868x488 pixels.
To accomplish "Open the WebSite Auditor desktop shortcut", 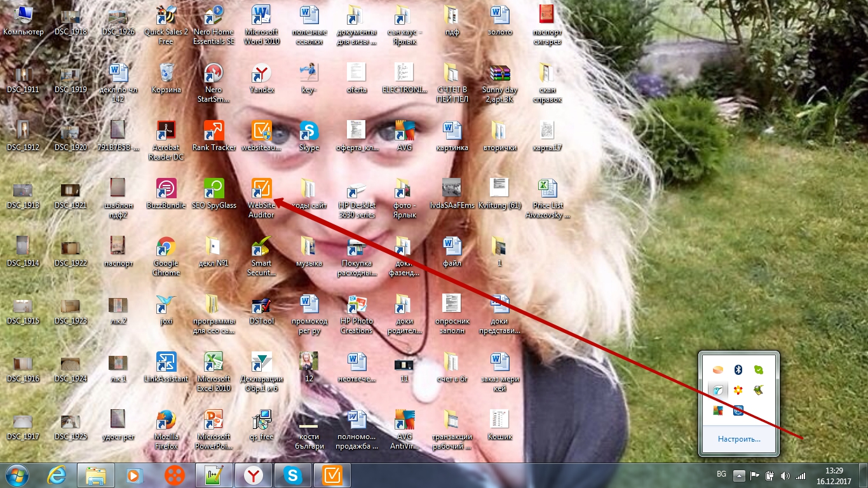I will coord(261,189).
